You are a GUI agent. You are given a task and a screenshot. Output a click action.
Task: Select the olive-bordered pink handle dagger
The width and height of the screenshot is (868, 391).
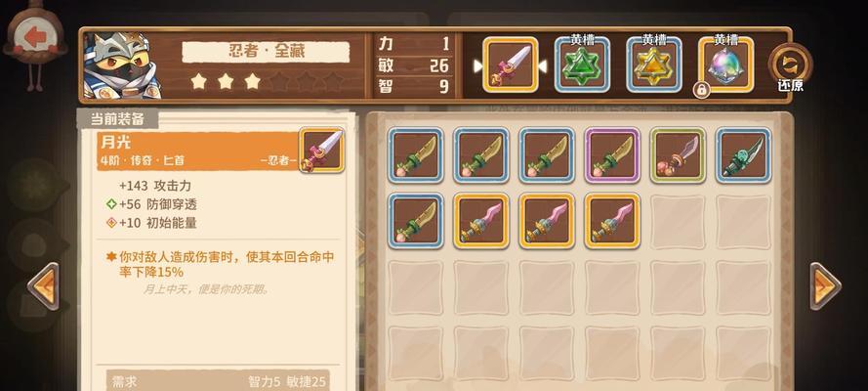click(679, 155)
